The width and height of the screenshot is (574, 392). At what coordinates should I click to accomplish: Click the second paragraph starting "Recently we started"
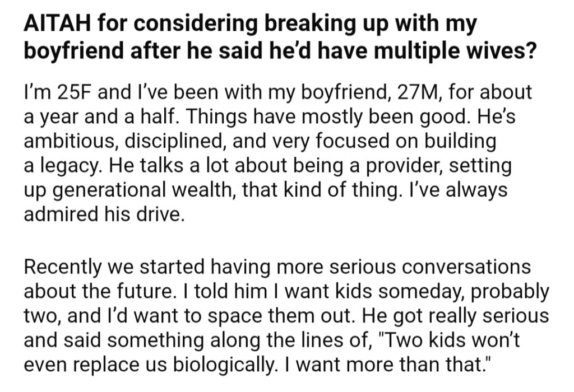tap(286, 316)
